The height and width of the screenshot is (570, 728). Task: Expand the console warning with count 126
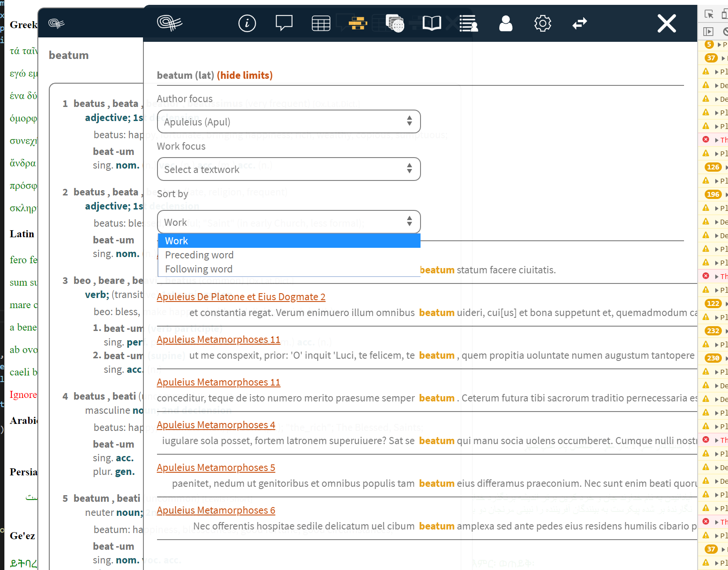tap(713, 167)
